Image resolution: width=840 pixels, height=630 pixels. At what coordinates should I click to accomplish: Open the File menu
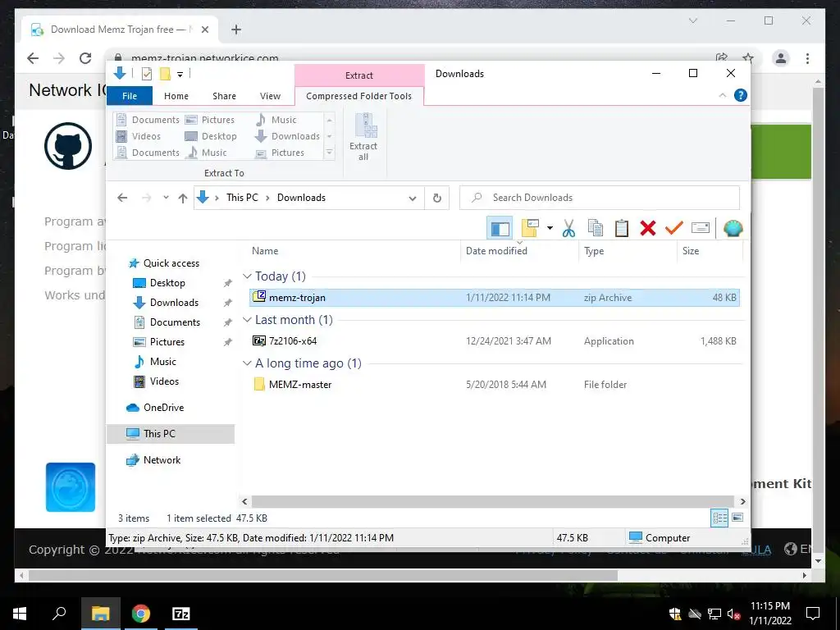click(x=130, y=96)
